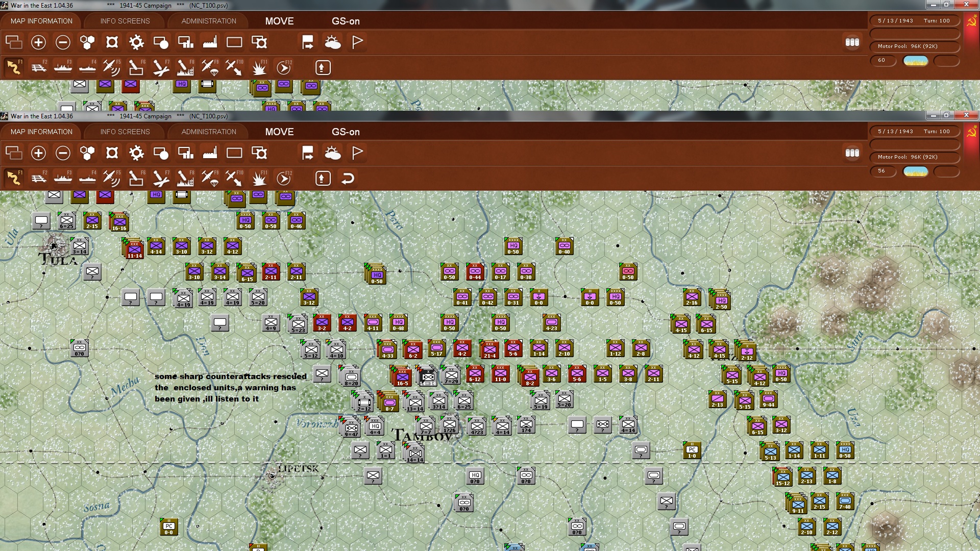Select PC 1-0 counter on the map
This screenshot has width=980, height=551.
click(692, 450)
